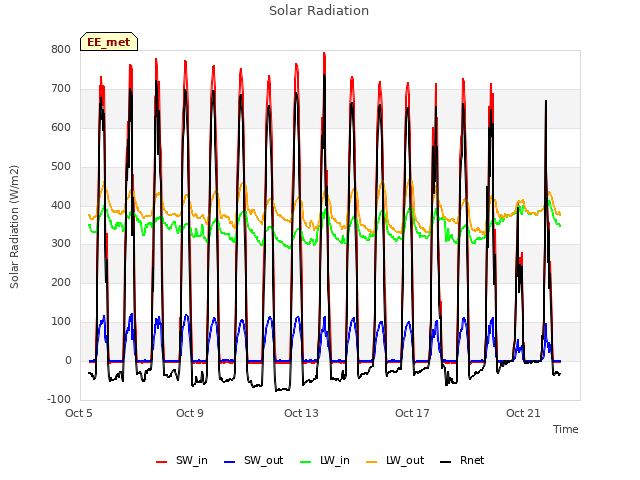Click the Rnet legend entry
The width and height of the screenshot is (640, 480).
point(462,460)
